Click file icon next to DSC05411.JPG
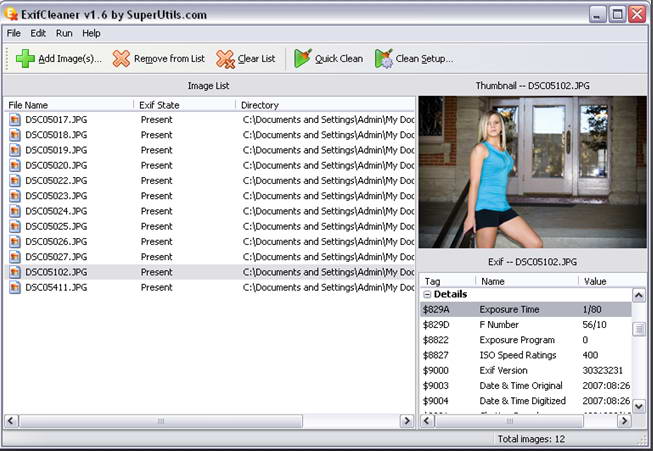 pos(15,287)
